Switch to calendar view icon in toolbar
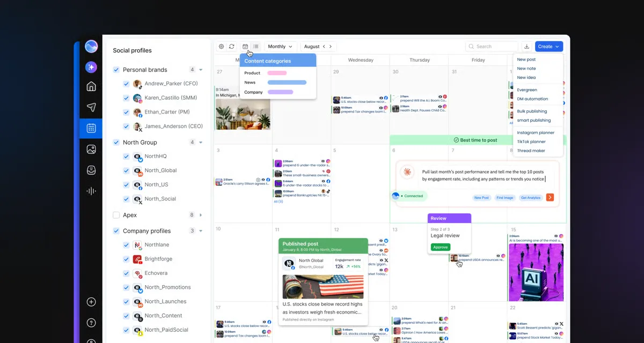 245,47
